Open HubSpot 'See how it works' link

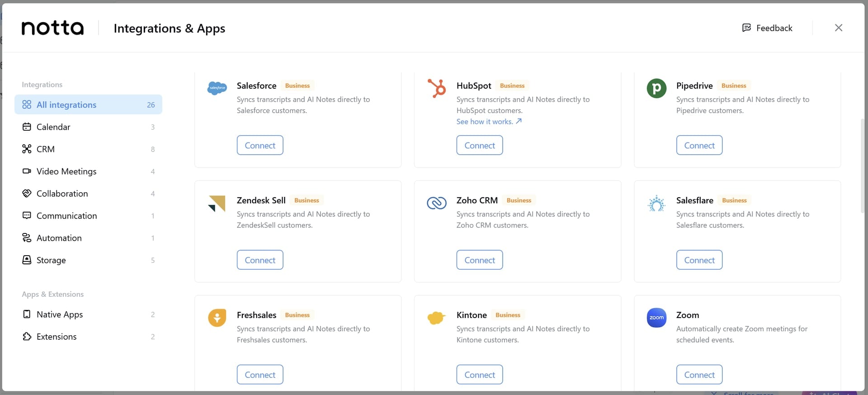click(489, 122)
